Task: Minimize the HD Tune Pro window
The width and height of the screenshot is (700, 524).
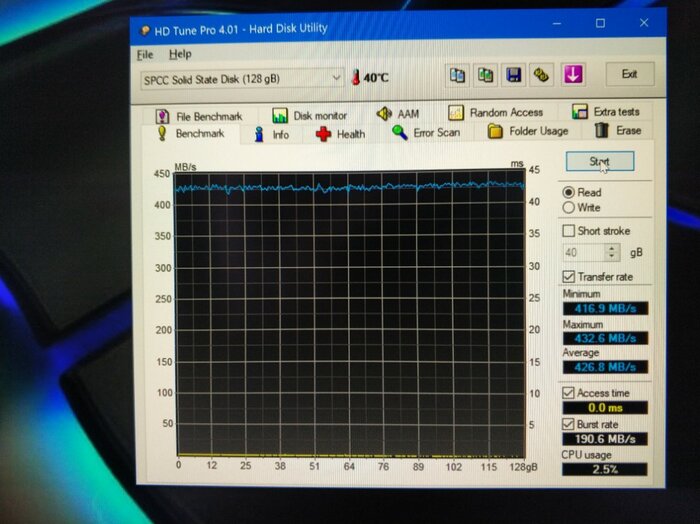Action: [x=557, y=24]
